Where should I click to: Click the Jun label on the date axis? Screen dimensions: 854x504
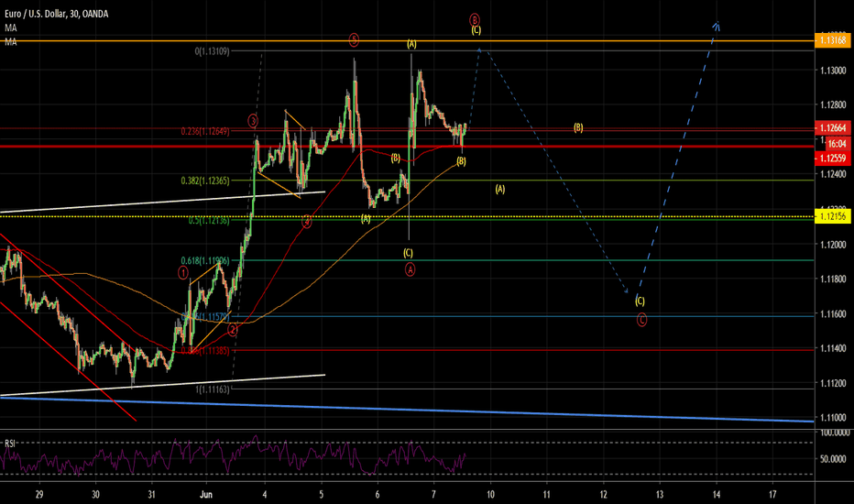click(x=206, y=495)
